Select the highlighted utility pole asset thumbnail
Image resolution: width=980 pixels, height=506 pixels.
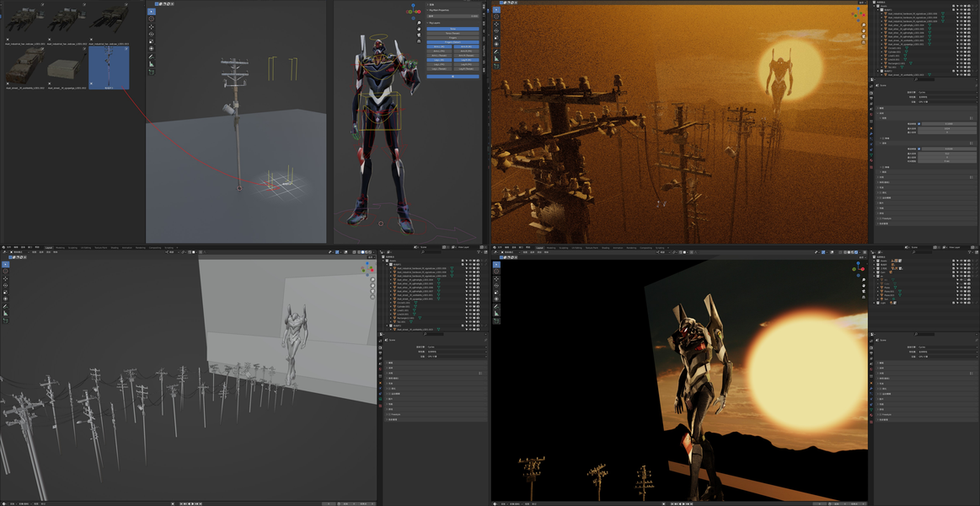[x=109, y=67]
